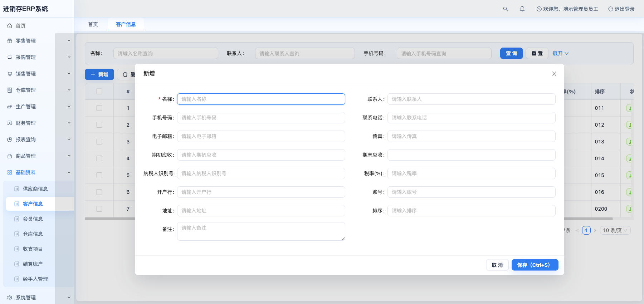Click the 财务管理 icon in sidebar
This screenshot has height=304, width=644.
(x=10, y=123)
